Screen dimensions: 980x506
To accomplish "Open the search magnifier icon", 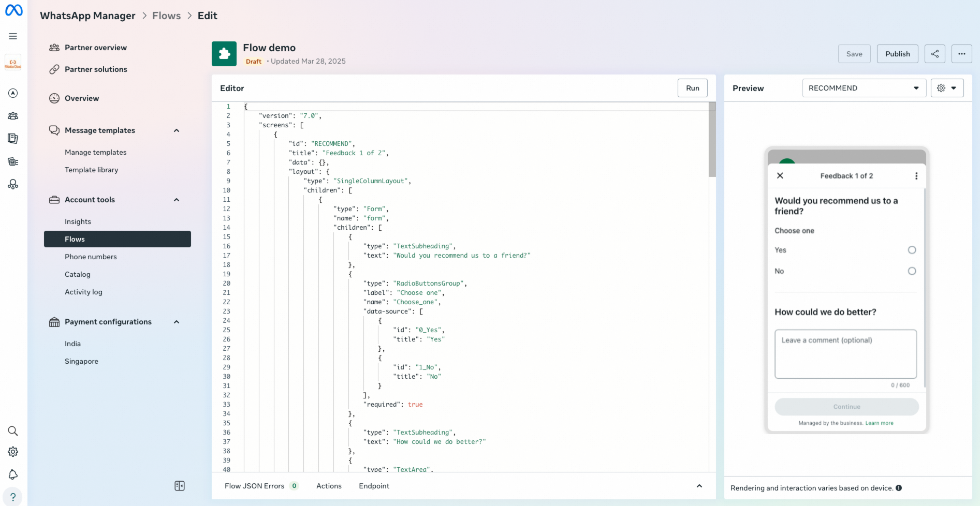I will (13, 431).
